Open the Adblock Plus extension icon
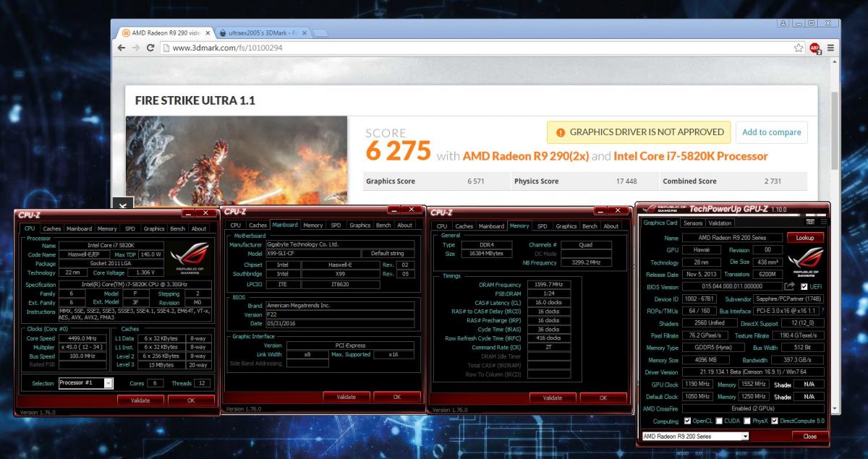Viewport: 868px width, 459px height. tap(815, 48)
